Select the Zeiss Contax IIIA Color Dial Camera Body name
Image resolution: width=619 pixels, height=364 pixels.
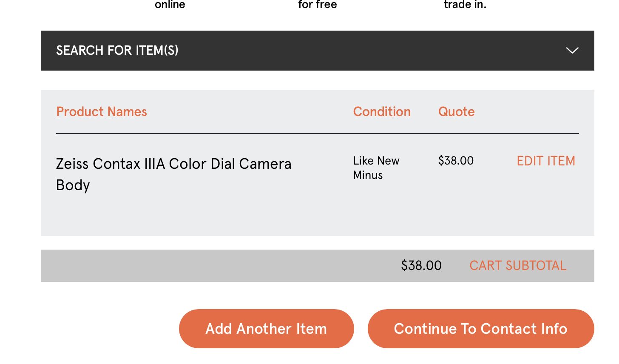[x=173, y=174]
